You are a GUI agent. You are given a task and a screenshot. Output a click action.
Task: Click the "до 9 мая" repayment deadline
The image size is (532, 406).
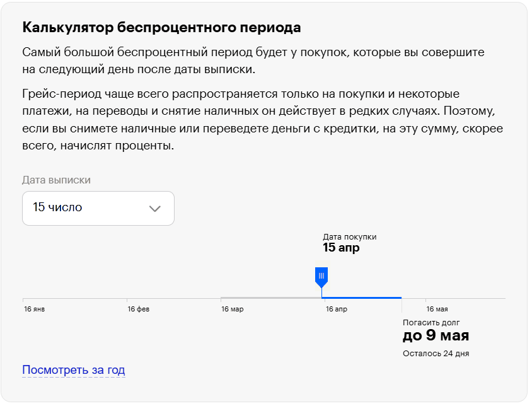click(436, 336)
